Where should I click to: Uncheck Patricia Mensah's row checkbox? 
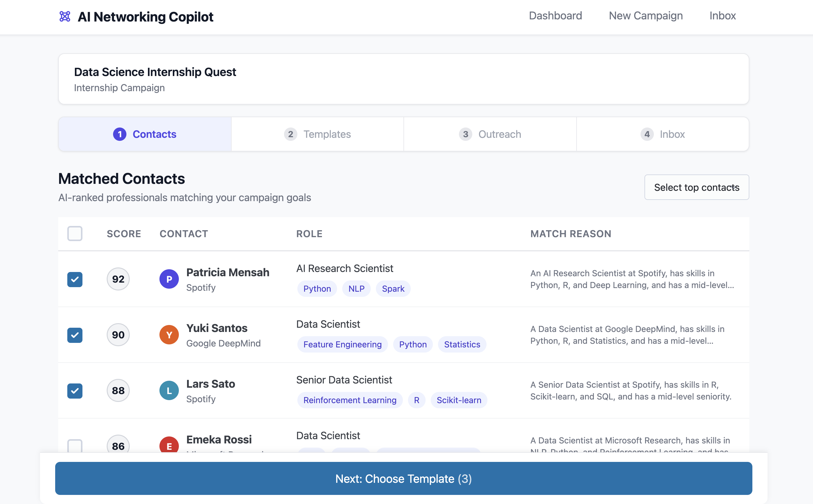click(75, 279)
